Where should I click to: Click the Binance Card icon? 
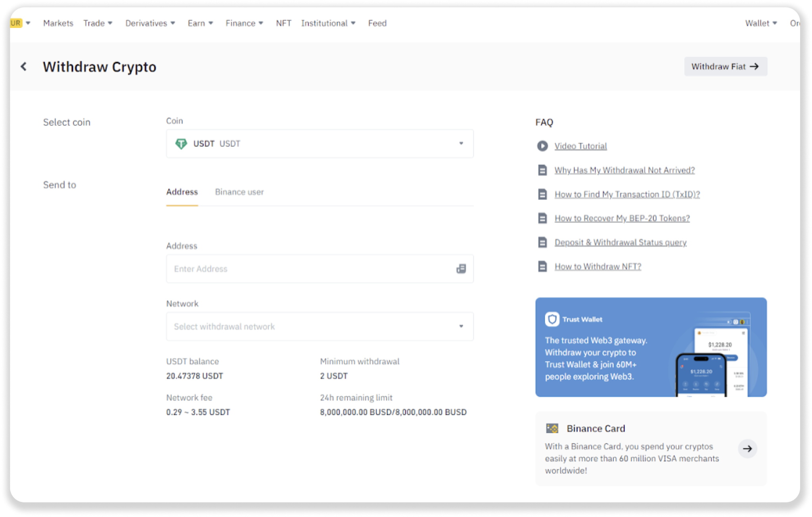[552, 428]
